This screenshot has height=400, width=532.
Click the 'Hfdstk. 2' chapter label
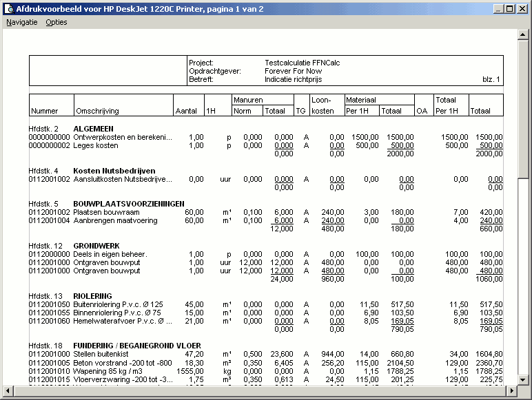point(43,129)
